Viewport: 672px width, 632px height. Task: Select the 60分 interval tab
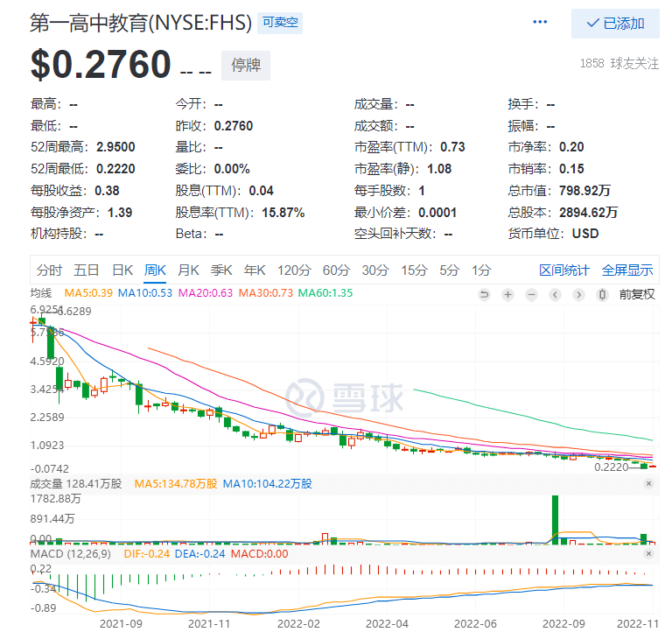click(336, 270)
